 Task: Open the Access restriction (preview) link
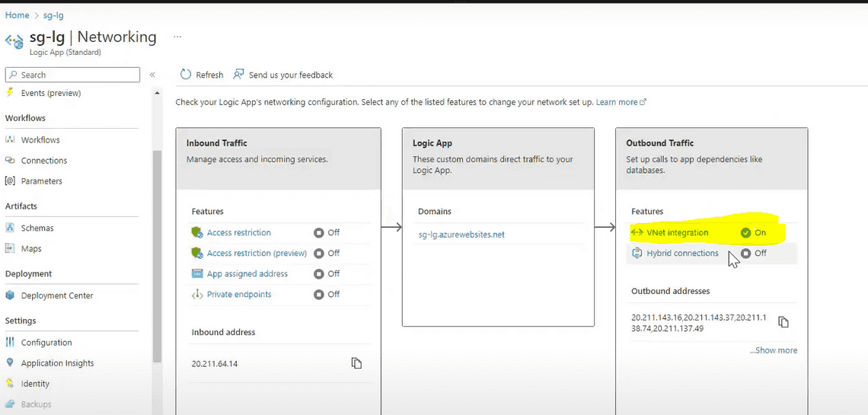click(x=257, y=253)
